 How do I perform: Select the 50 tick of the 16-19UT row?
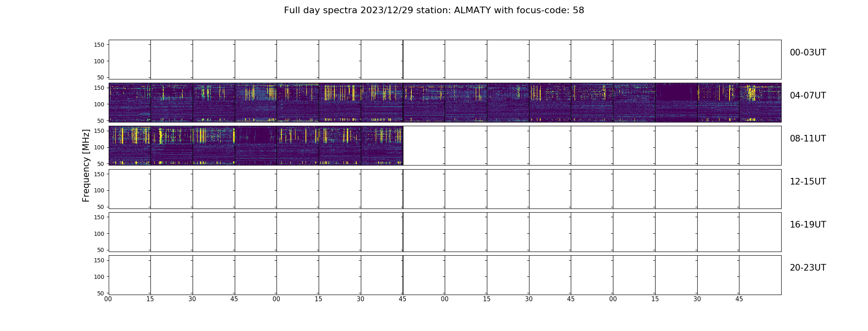pyautogui.click(x=101, y=250)
